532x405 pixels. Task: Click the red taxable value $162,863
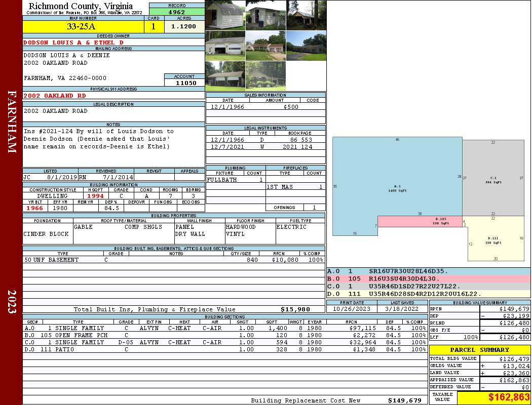point(493,397)
